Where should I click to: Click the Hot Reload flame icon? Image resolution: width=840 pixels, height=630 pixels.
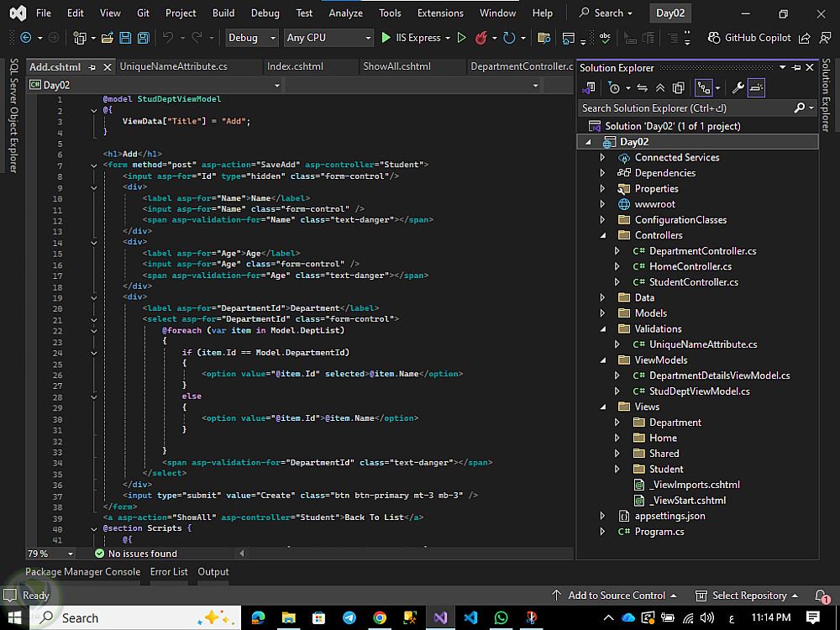click(x=481, y=38)
